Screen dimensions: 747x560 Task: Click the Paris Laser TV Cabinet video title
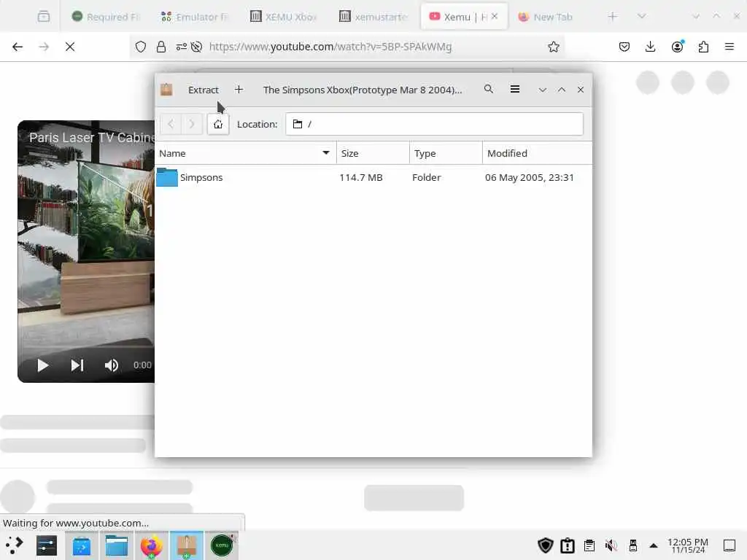(x=91, y=138)
